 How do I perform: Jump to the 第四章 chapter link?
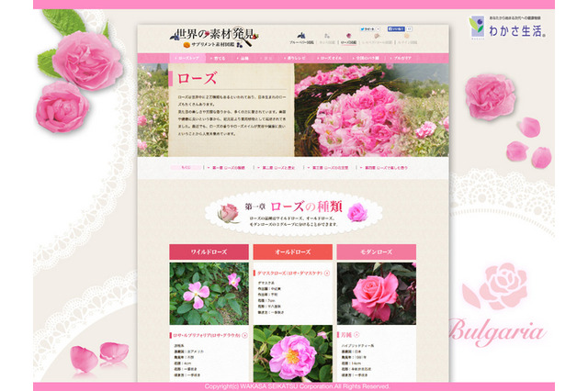click(384, 168)
